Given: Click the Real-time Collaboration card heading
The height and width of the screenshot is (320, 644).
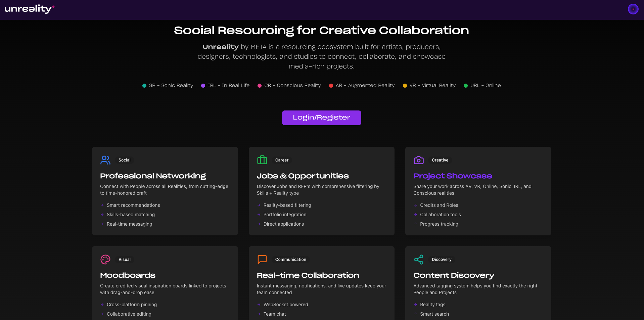Looking at the screenshot, I should (308, 275).
